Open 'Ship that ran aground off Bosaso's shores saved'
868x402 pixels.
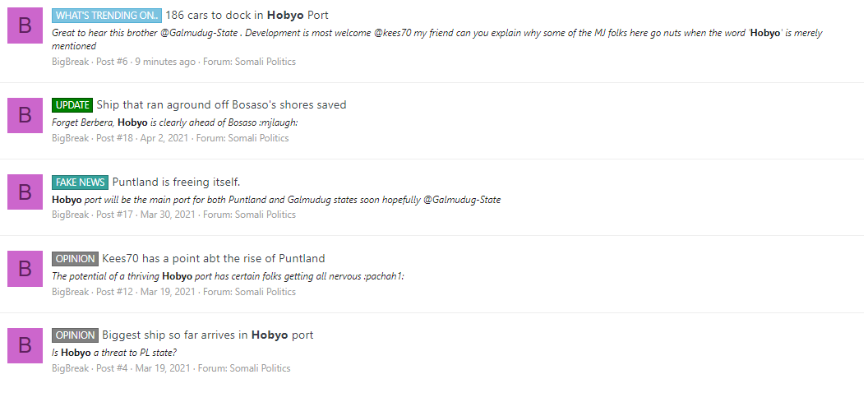pos(221,104)
